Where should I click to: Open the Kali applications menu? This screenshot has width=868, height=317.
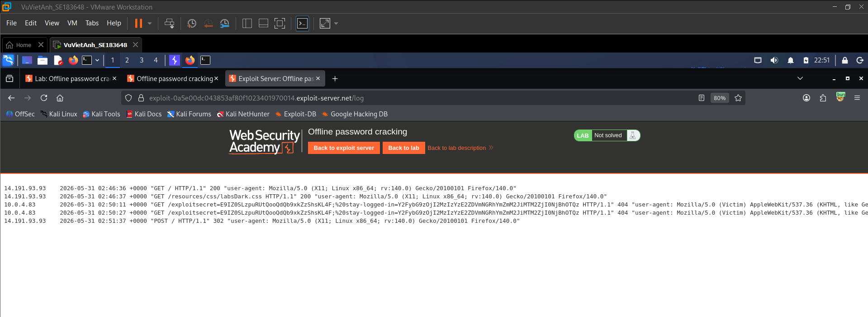click(x=8, y=60)
